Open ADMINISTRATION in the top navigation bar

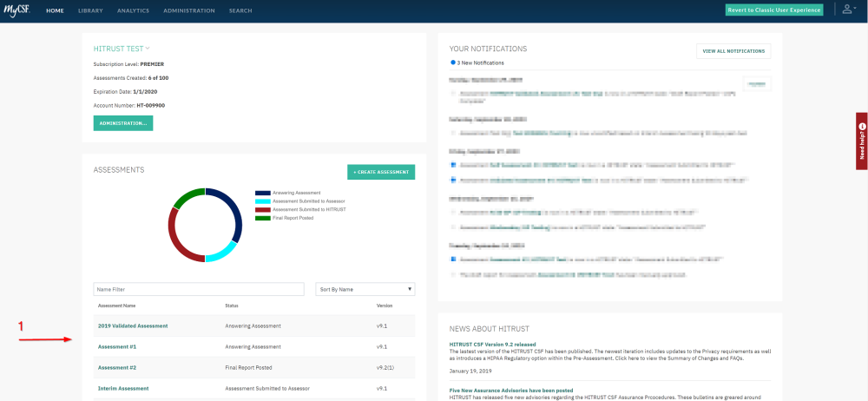(x=188, y=10)
